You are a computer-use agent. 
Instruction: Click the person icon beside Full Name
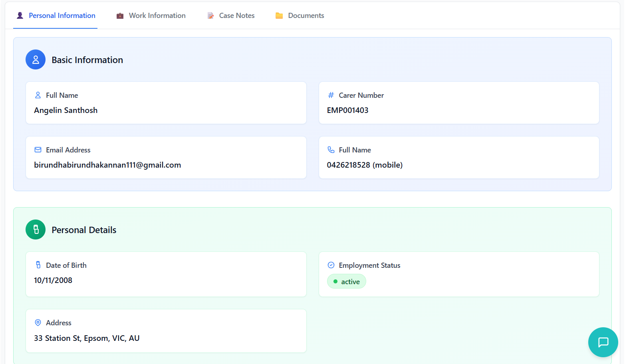(38, 95)
